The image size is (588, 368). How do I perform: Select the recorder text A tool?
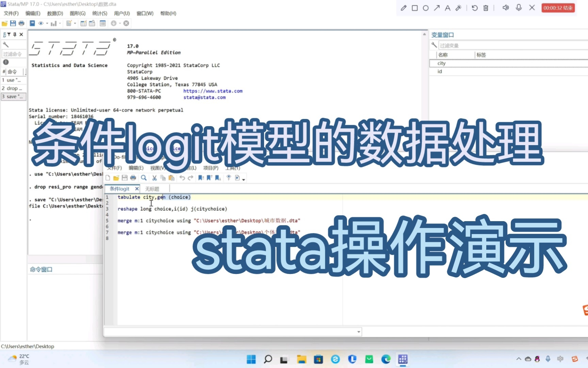tap(447, 8)
